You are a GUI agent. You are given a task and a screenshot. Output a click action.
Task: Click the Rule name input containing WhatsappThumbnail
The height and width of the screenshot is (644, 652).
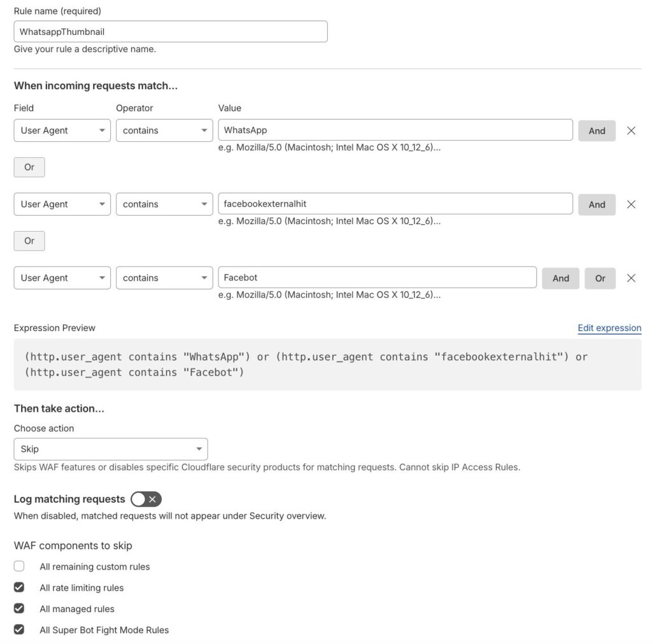point(171,31)
